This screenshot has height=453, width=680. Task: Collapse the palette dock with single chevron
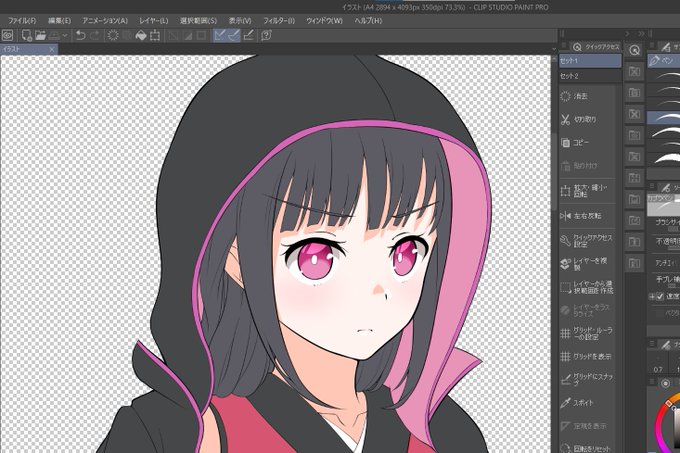click(x=627, y=33)
